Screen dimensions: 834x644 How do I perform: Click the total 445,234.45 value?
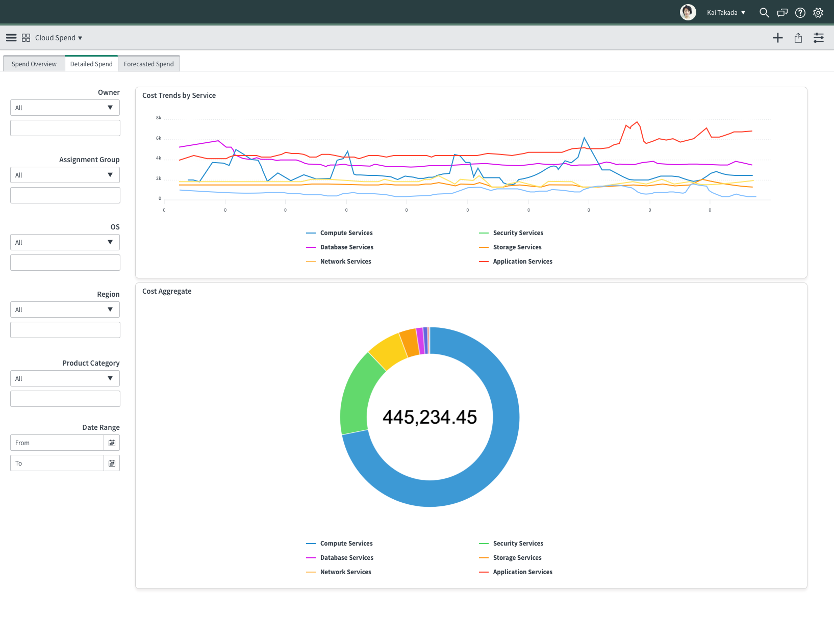429,417
